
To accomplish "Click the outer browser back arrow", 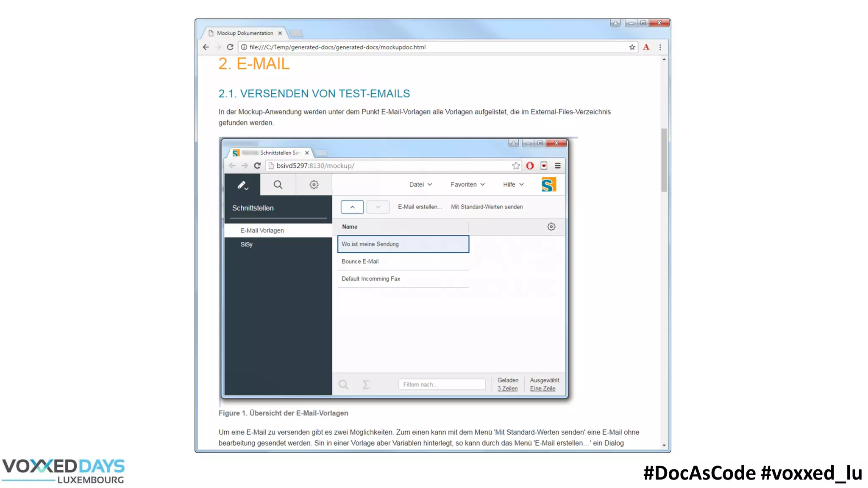I will (x=206, y=47).
